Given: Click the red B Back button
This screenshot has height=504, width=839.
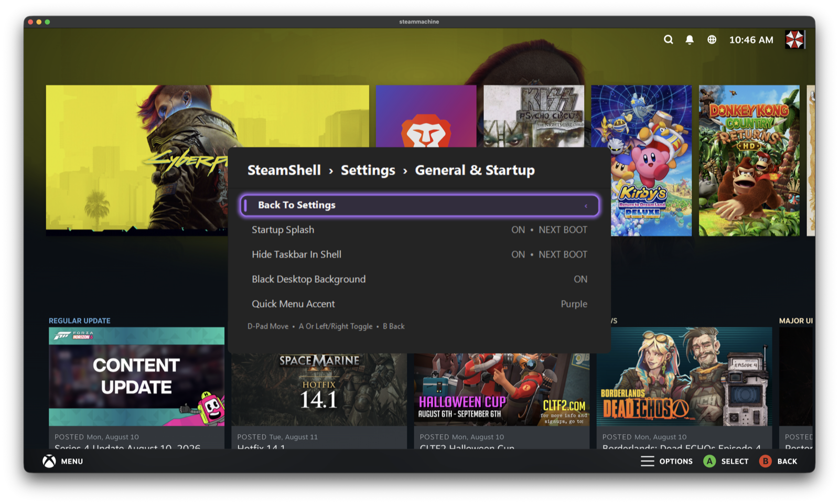Looking at the screenshot, I should click(x=765, y=462).
